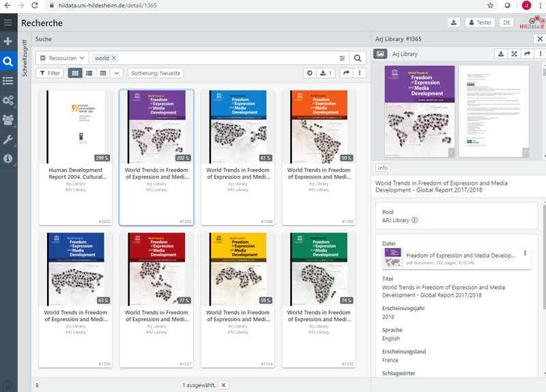Image resolution: width=546 pixels, height=392 pixels.
Task: Switch to table view
Action: [x=103, y=73]
